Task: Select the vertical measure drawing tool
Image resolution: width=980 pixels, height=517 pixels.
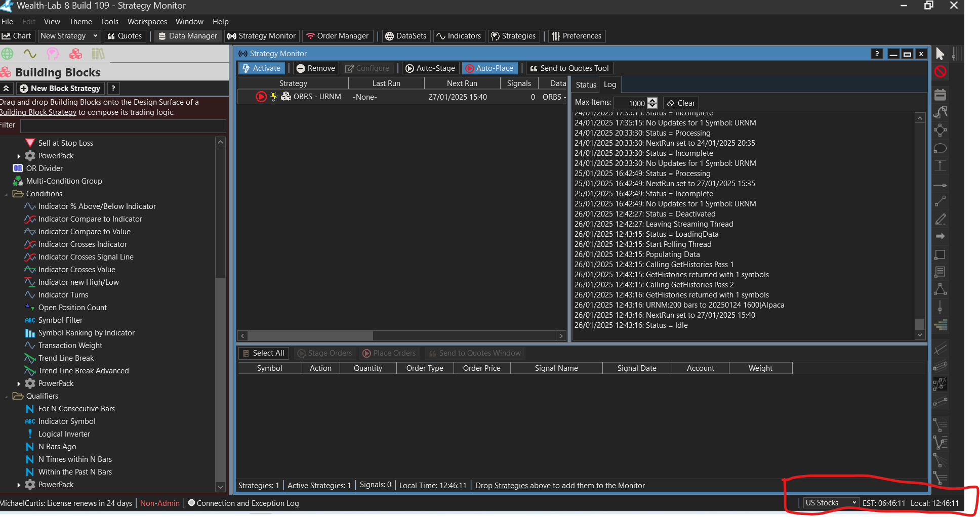Action: [940, 165]
